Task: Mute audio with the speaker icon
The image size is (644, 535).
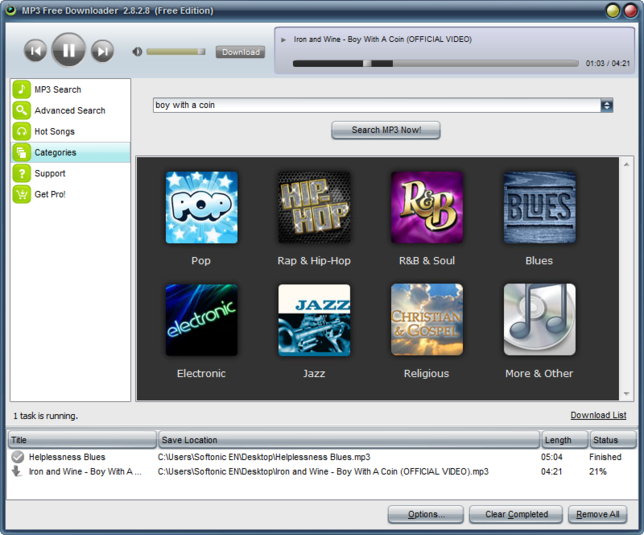Action: pos(137,52)
